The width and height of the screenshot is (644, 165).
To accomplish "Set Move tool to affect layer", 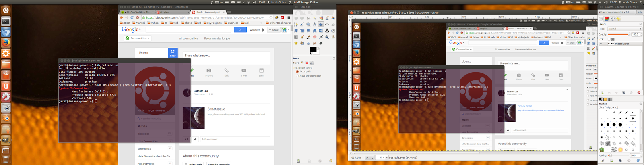I will [x=302, y=63].
